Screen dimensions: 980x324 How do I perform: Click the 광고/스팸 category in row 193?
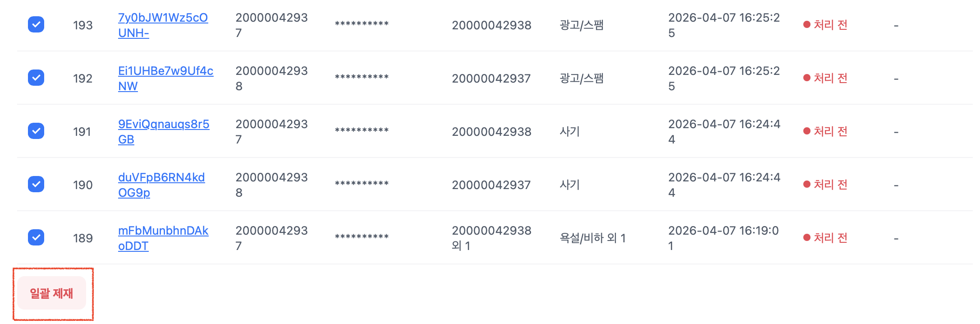(582, 25)
